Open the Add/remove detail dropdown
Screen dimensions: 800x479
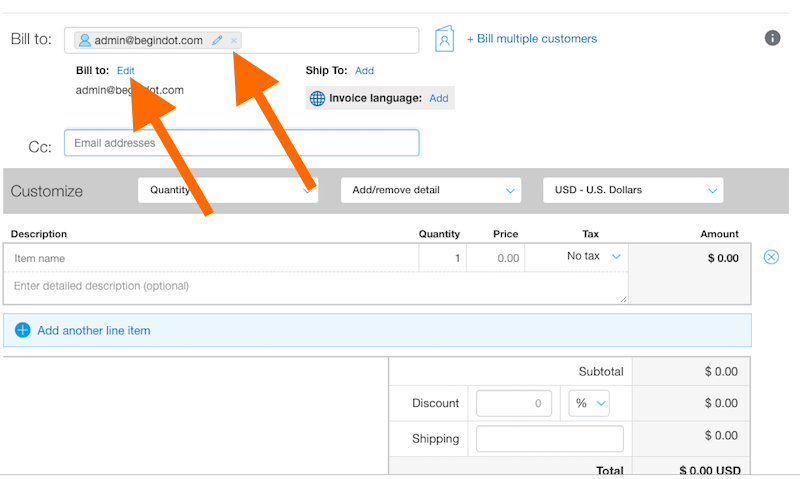(x=431, y=190)
